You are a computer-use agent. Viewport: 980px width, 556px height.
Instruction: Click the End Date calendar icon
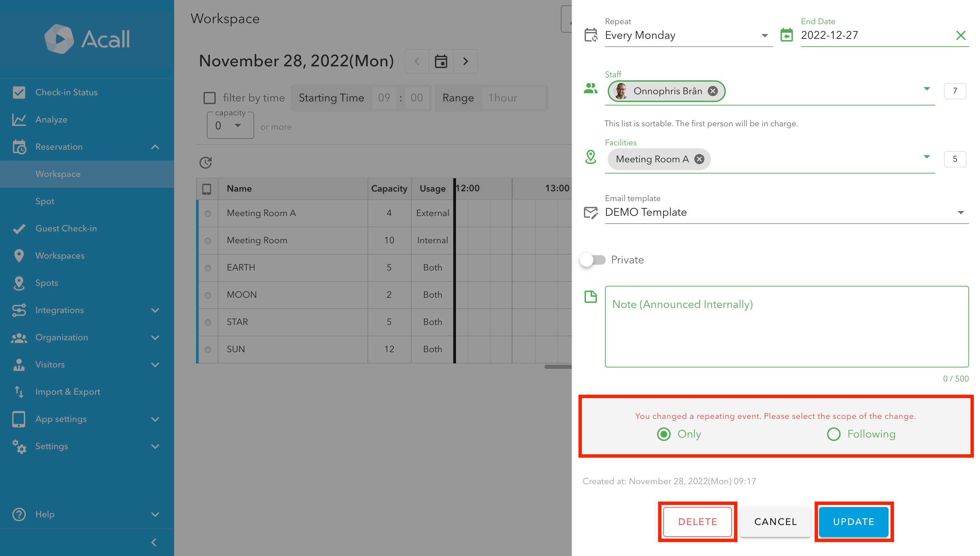pyautogui.click(x=786, y=35)
